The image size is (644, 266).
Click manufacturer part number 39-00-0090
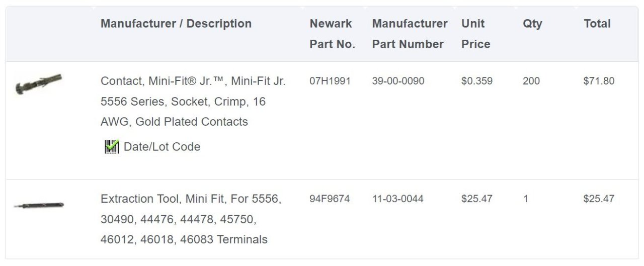click(x=398, y=81)
